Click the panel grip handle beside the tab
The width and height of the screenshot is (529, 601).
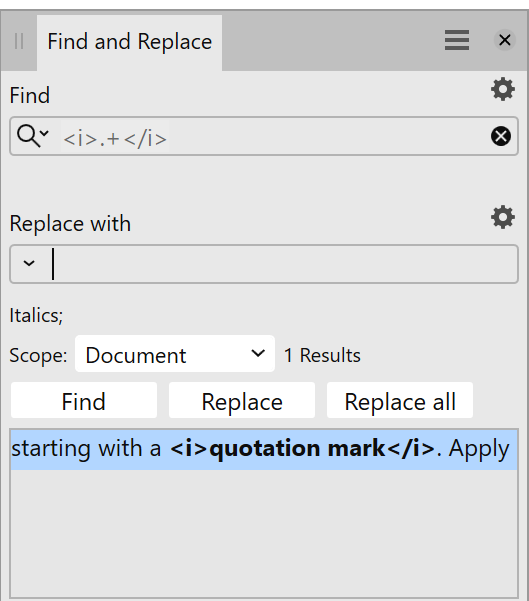coord(19,41)
